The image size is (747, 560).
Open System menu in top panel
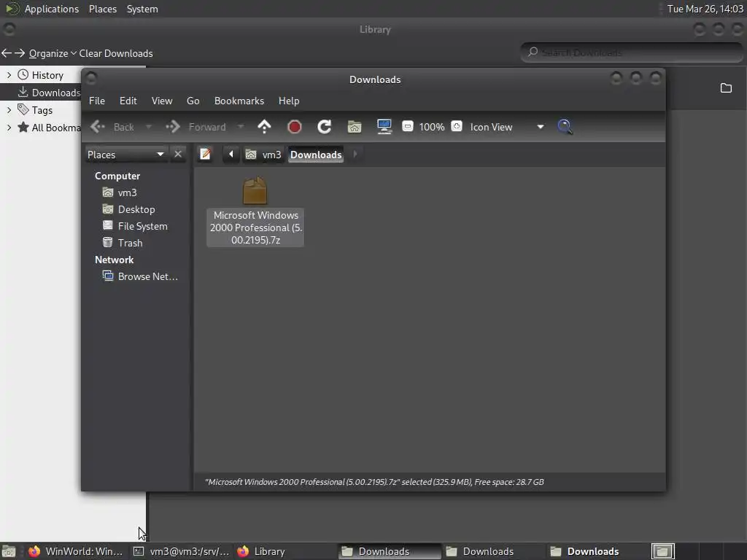[x=142, y=9]
